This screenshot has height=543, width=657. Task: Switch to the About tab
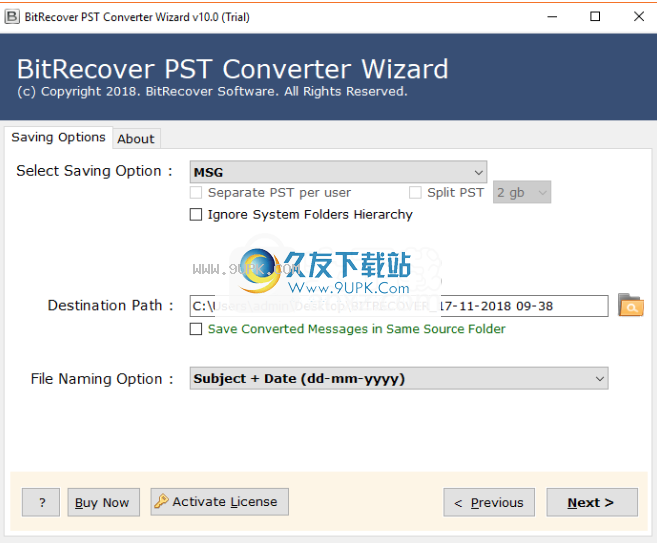pyautogui.click(x=136, y=139)
